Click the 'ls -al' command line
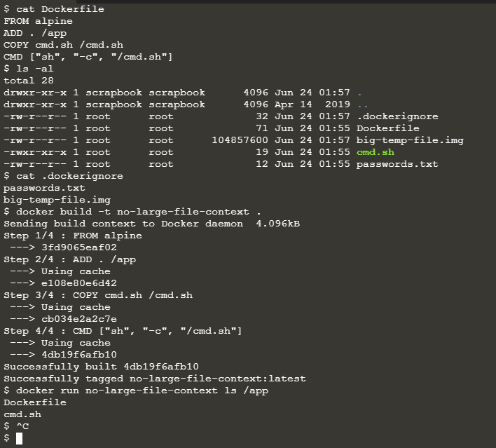 click(29, 69)
